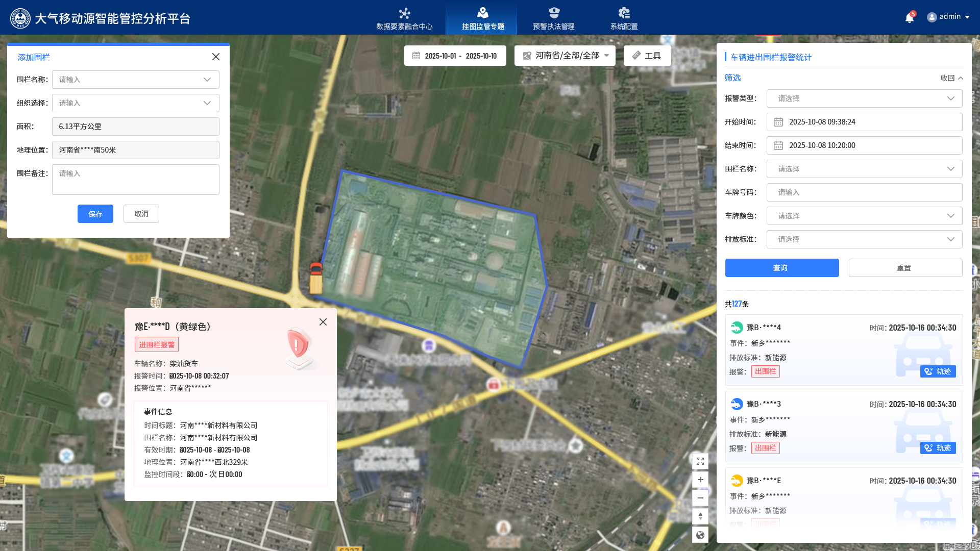Open the admin user menu
Image resolution: width=980 pixels, height=551 pixels.
948,17
